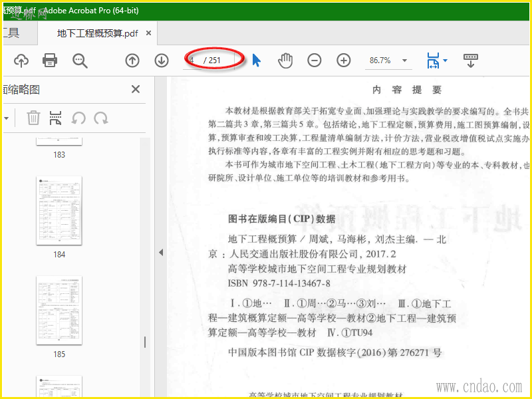
Task: Collapse the navigation pane with left arrow
Action: click(161, 253)
